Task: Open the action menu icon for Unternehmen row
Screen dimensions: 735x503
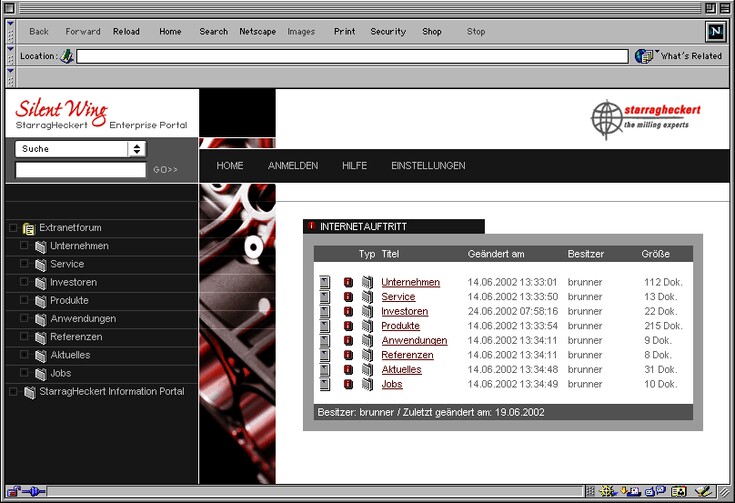Action: 325,282
